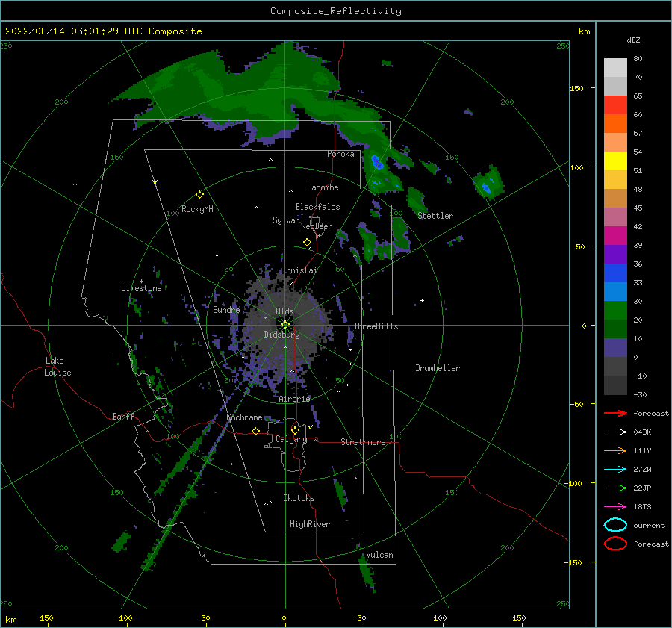Click the RockyMH label

pos(197,209)
